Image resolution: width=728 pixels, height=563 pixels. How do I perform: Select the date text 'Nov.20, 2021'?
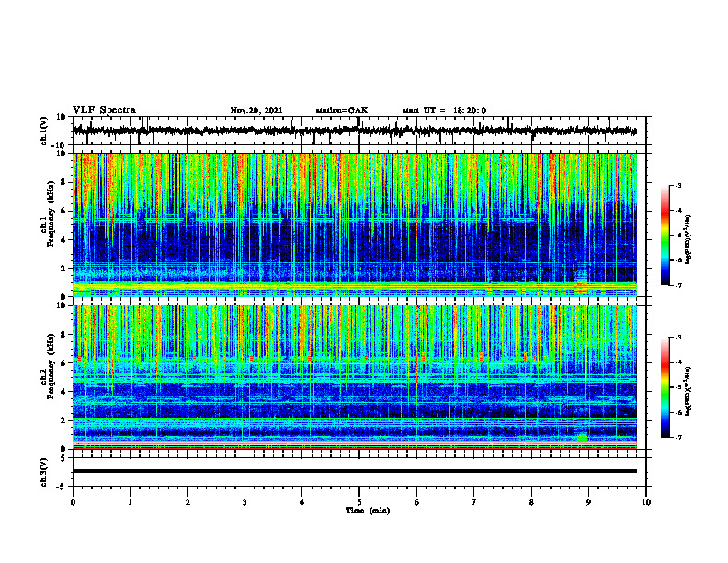(256, 110)
